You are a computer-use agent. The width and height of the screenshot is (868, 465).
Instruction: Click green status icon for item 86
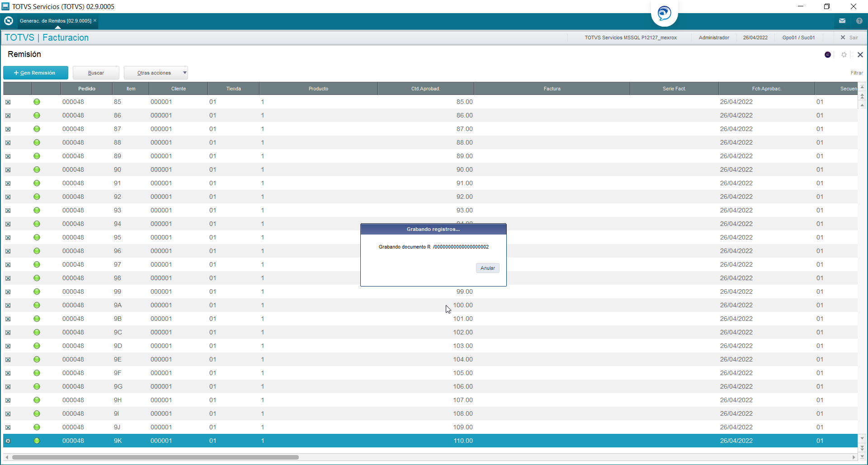coord(37,115)
